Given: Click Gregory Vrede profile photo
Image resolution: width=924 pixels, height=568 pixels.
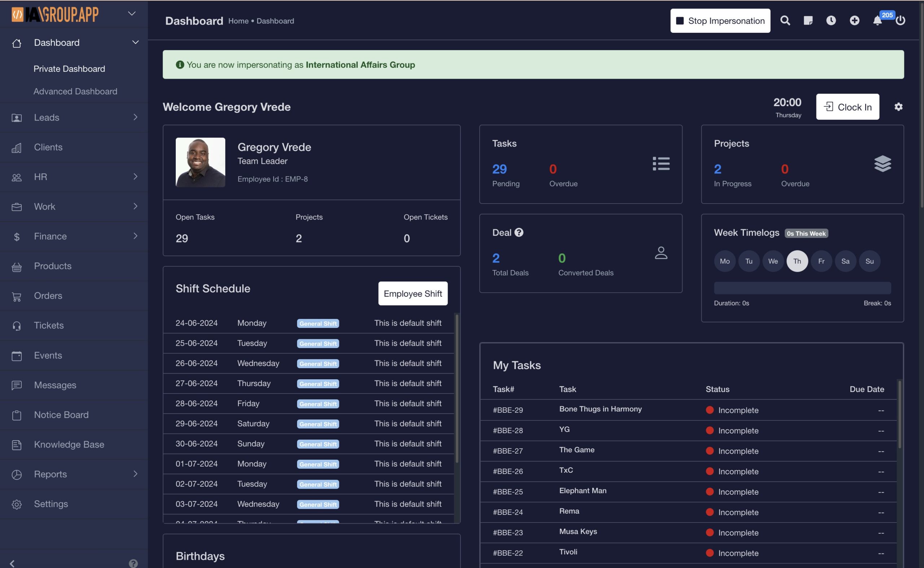Looking at the screenshot, I should [x=200, y=162].
